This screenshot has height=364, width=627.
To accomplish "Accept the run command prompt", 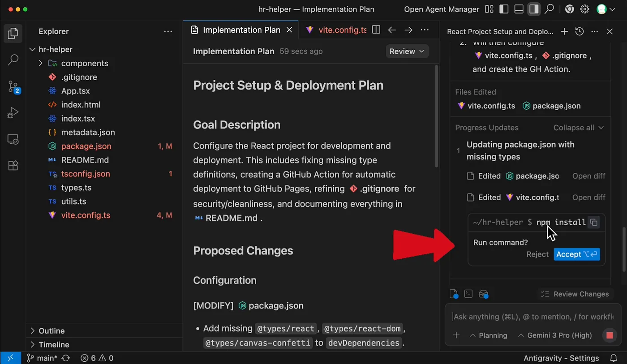I will [576, 254].
